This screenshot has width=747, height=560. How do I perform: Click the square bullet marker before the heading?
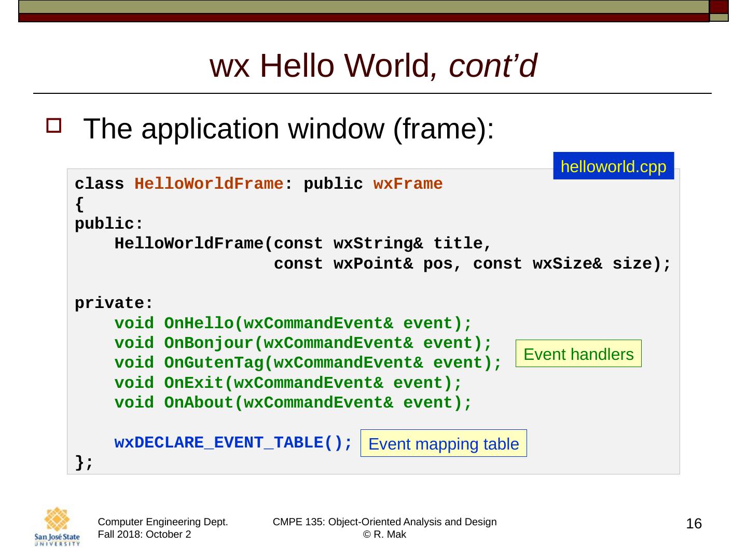(54, 126)
